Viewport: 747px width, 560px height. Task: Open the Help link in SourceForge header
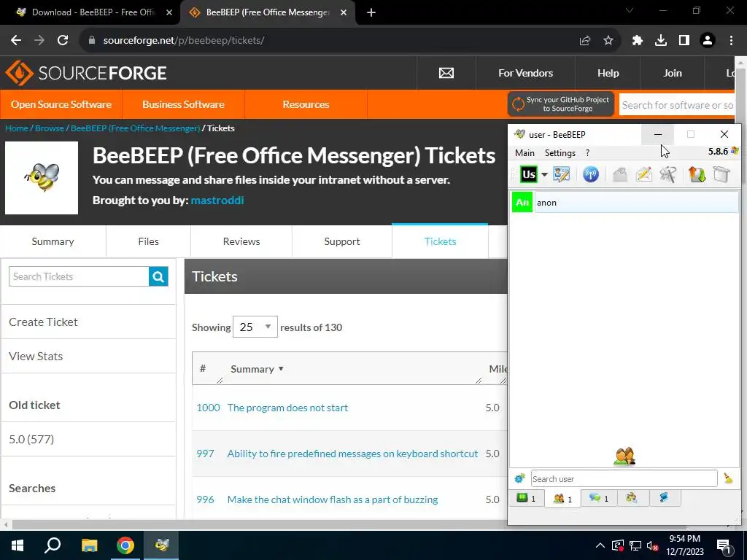point(608,73)
